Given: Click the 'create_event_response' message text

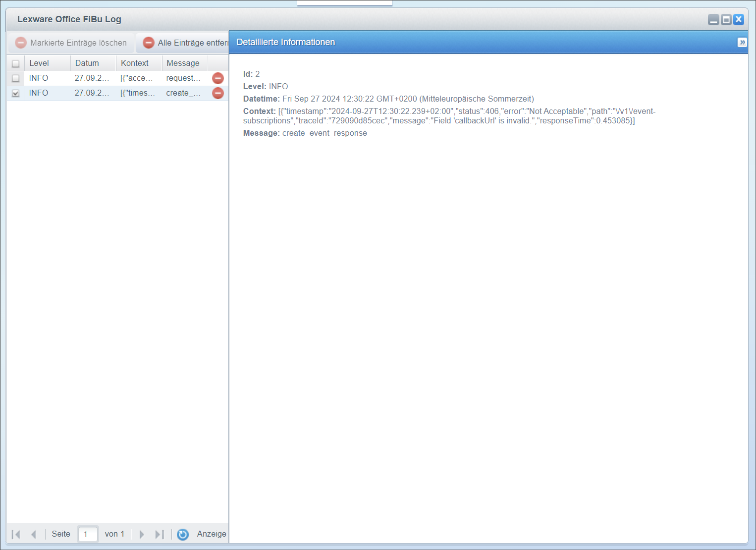Looking at the screenshot, I should tap(324, 133).
